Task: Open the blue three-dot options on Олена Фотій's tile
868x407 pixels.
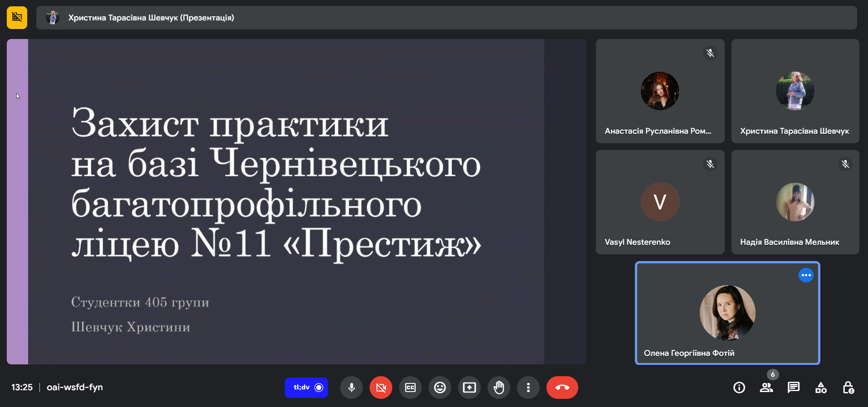Action: click(806, 275)
